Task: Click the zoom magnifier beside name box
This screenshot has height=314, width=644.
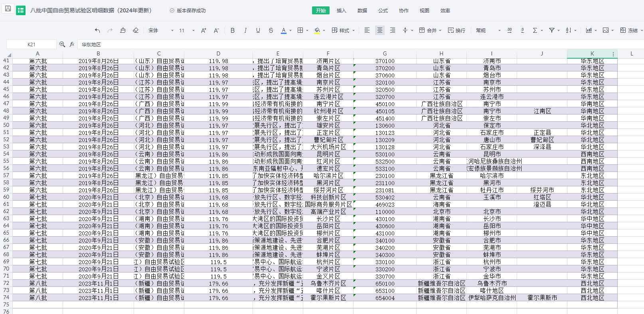Action: (x=62, y=44)
